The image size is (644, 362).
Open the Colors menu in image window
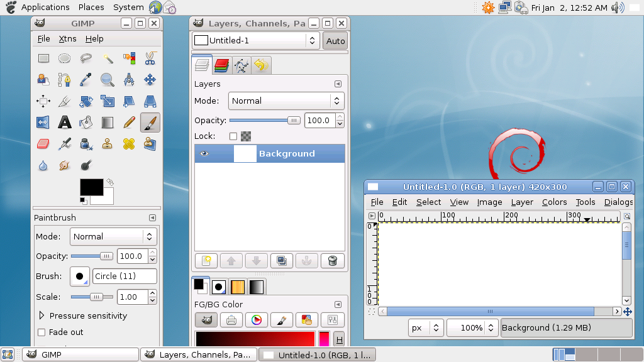(554, 202)
